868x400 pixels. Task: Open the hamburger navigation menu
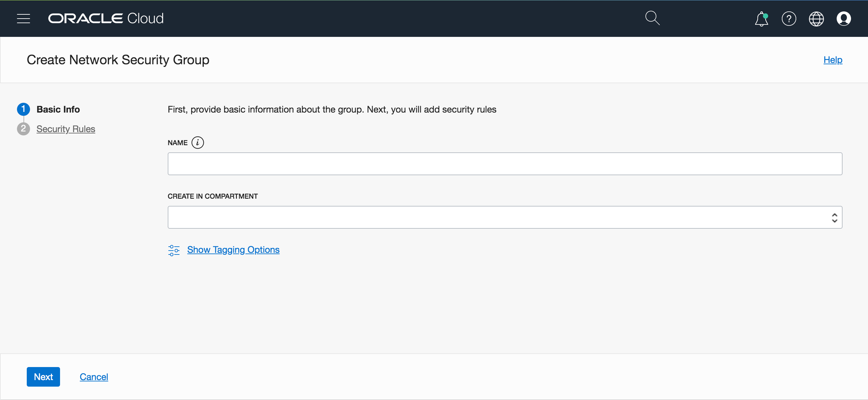(x=23, y=19)
